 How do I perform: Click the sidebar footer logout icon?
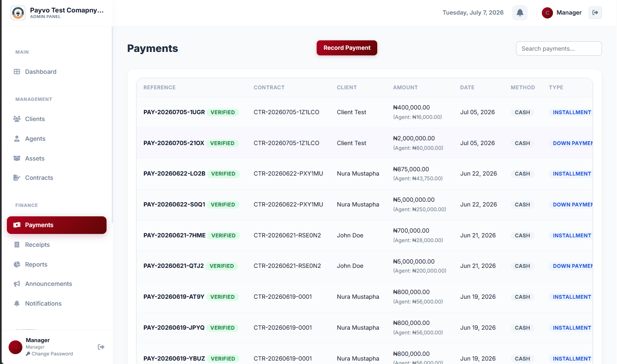click(x=101, y=347)
